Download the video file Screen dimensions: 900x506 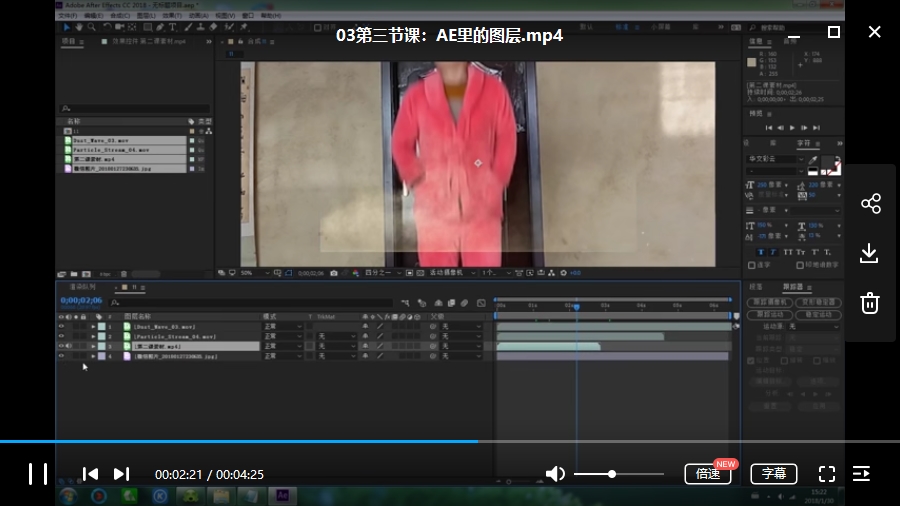(x=870, y=253)
